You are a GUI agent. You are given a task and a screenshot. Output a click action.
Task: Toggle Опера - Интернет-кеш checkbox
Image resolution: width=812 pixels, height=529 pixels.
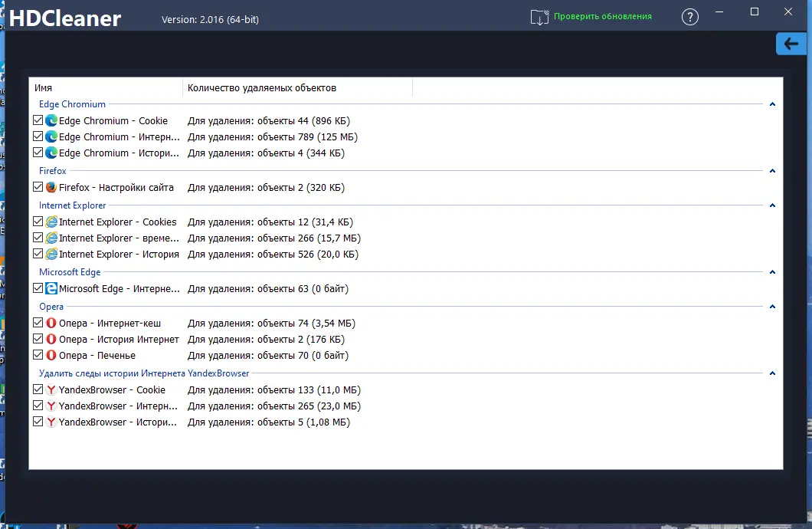(x=38, y=322)
